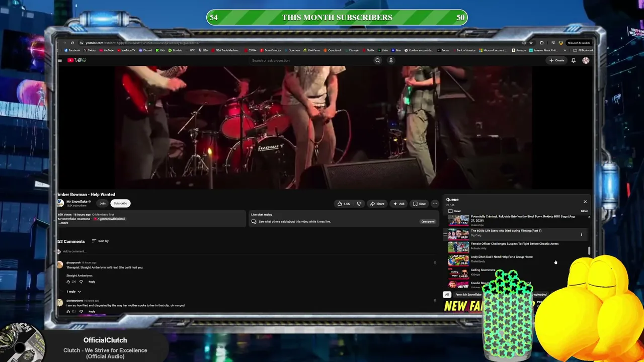Open YouTube notifications bell

pyautogui.click(x=573, y=60)
